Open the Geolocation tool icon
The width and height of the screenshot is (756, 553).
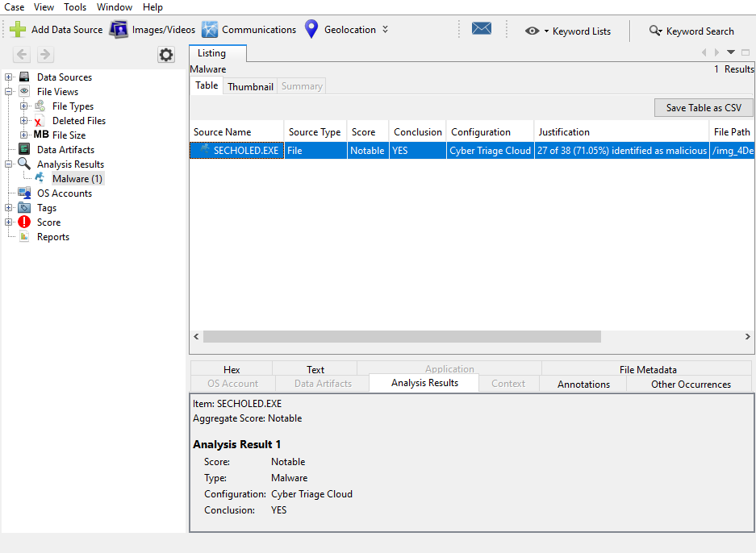coord(311,28)
